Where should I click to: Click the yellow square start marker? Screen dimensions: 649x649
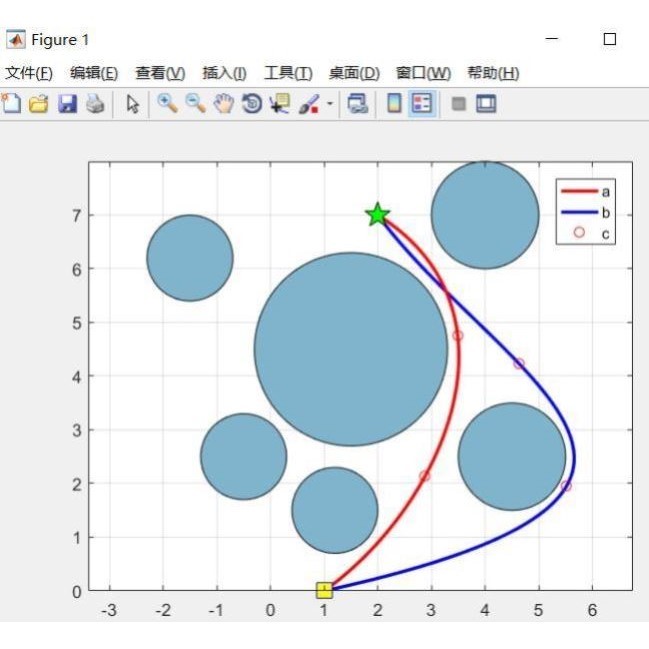click(x=324, y=591)
